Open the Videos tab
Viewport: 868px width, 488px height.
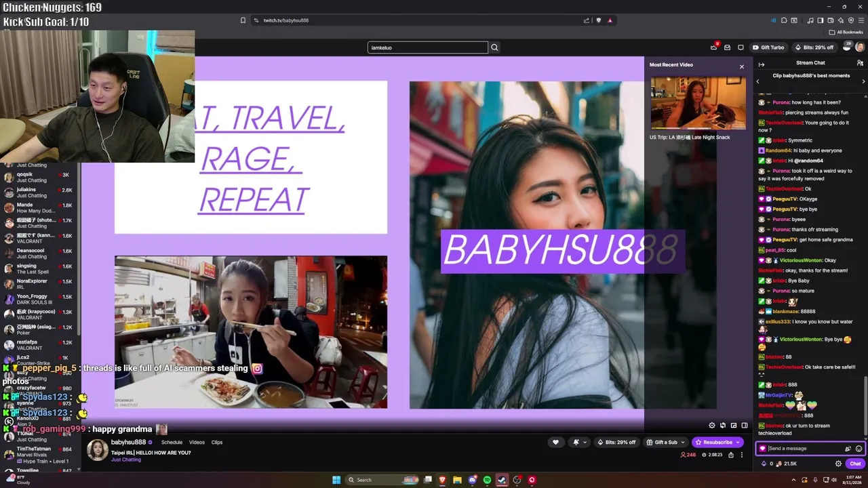197,443
